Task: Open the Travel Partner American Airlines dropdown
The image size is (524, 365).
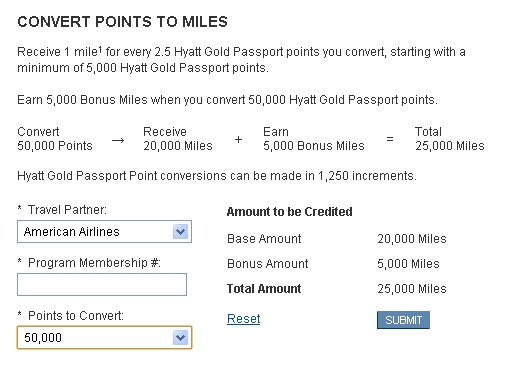Action: pos(104,231)
